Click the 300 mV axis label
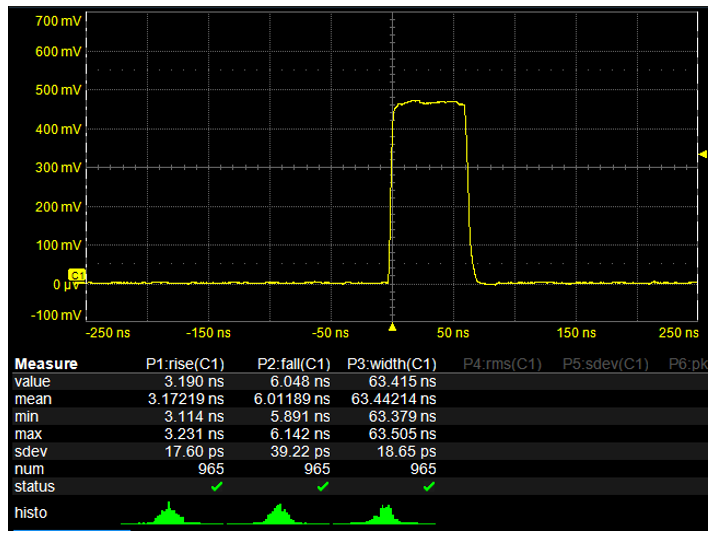The height and width of the screenshot is (539, 715). pos(58,168)
